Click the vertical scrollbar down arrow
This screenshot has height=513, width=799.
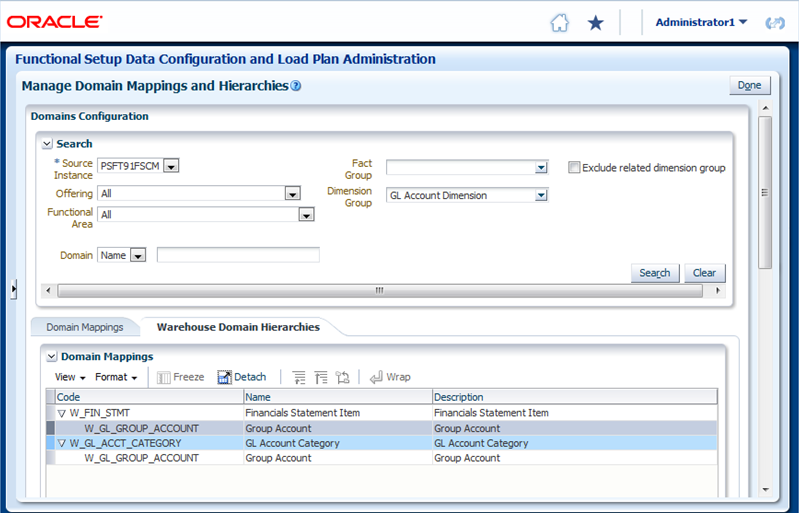point(765,490)
